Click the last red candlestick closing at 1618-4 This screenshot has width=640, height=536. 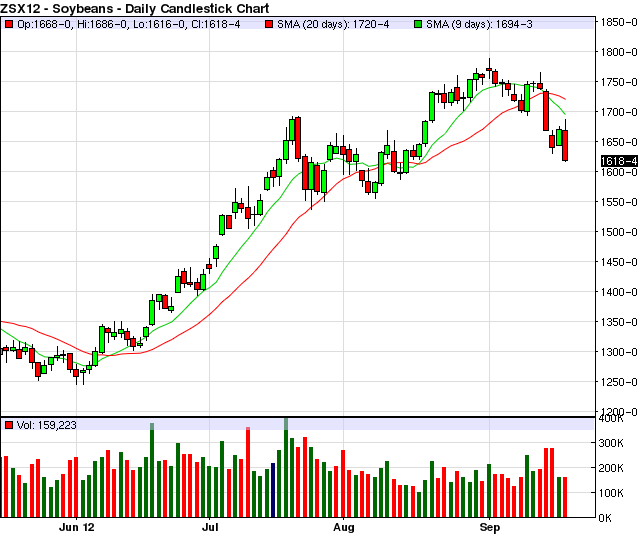[x=565, y=145]
